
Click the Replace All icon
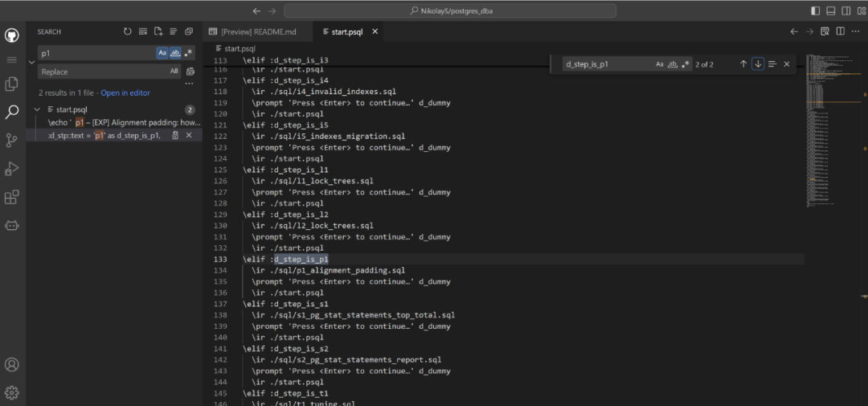point(190,72)
